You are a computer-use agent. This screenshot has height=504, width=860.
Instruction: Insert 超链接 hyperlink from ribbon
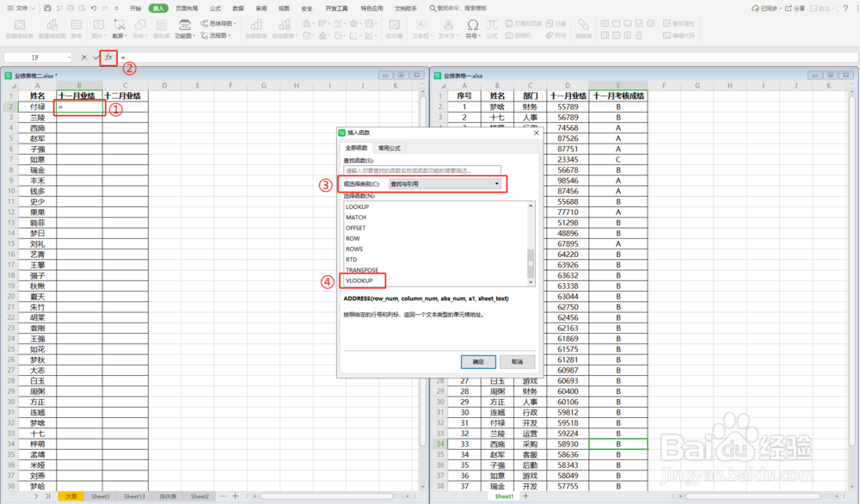click(x=584, y=29)
